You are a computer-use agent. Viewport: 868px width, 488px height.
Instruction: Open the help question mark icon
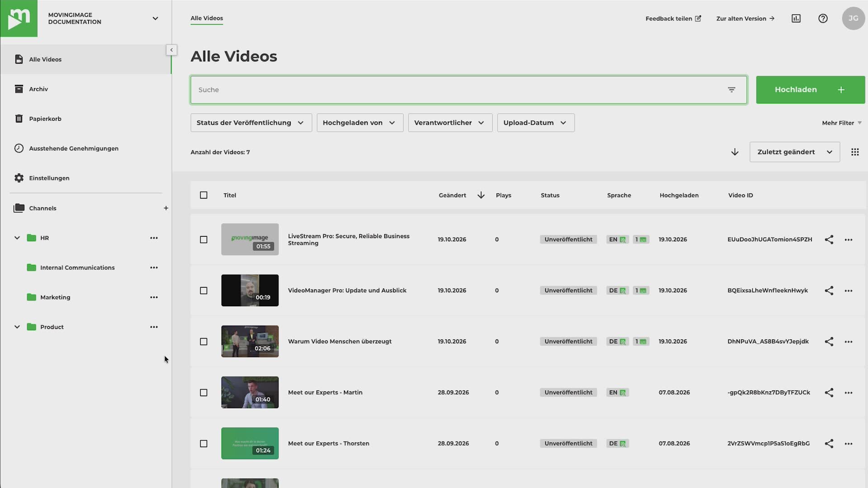coord(823,19)
